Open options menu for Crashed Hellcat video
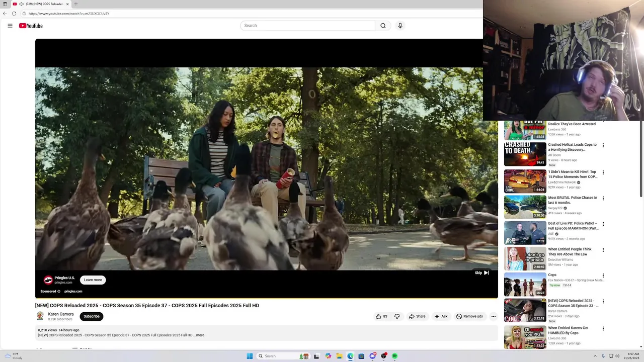The width and height of the screenshot is (644, 362). (x=603, y=146)
